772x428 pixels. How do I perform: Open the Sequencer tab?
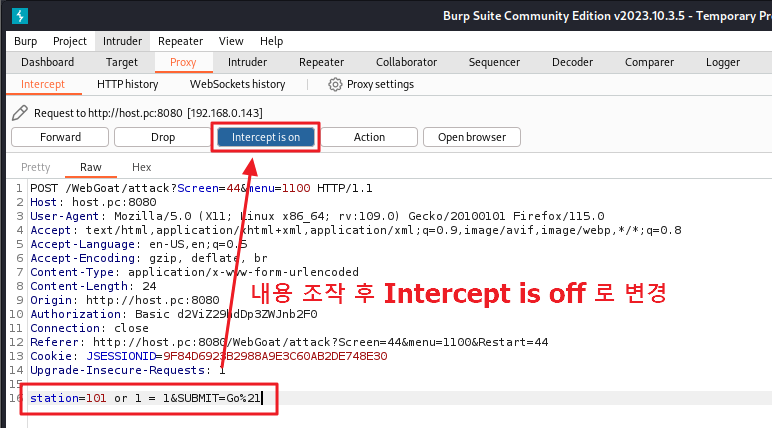pyautogui.click(x=494, y=62)
